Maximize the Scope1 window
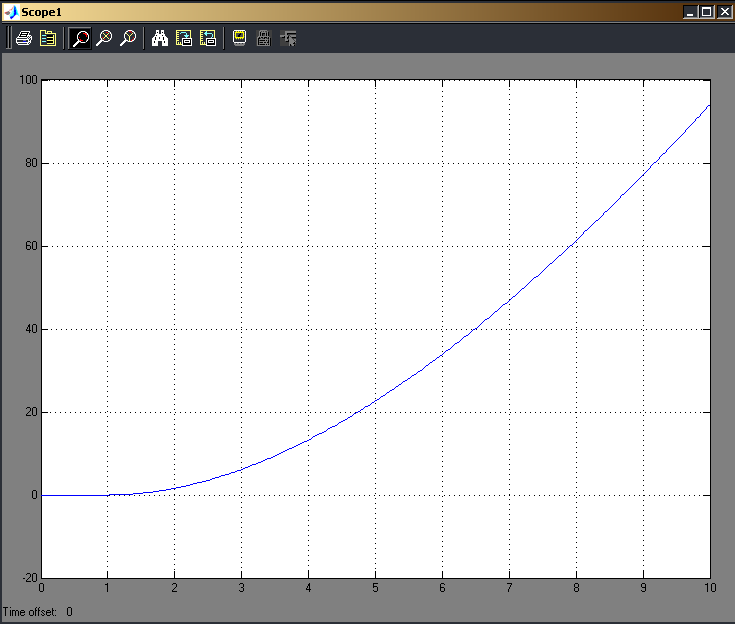Image resolution: width=735 pixels, height=624 pixels. (706, 12)
